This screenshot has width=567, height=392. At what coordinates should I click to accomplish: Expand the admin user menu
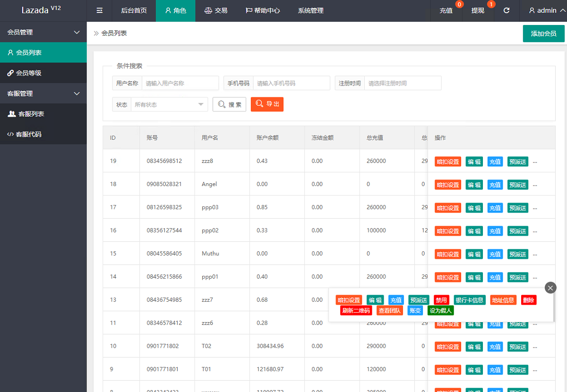pos(543,10)
